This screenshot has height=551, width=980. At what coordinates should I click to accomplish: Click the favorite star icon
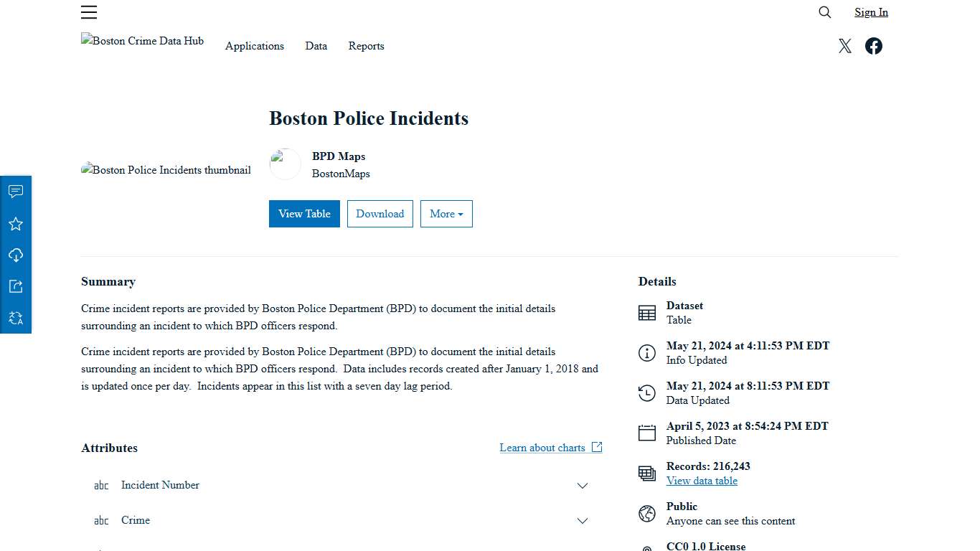[16, 223]
